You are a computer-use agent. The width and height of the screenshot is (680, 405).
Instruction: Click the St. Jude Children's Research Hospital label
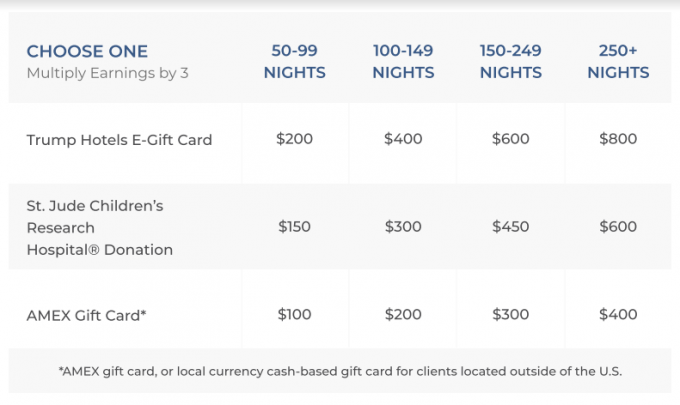[100, 227]
